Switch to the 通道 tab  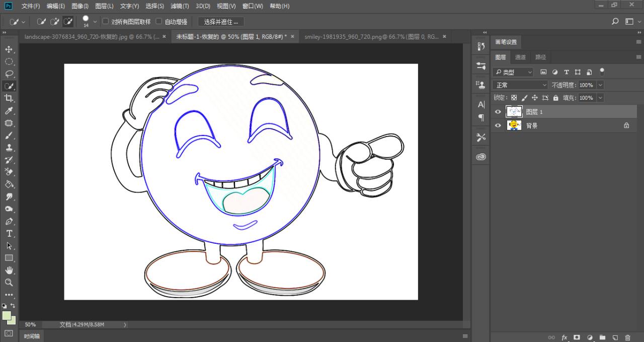[x=520, y=57]
